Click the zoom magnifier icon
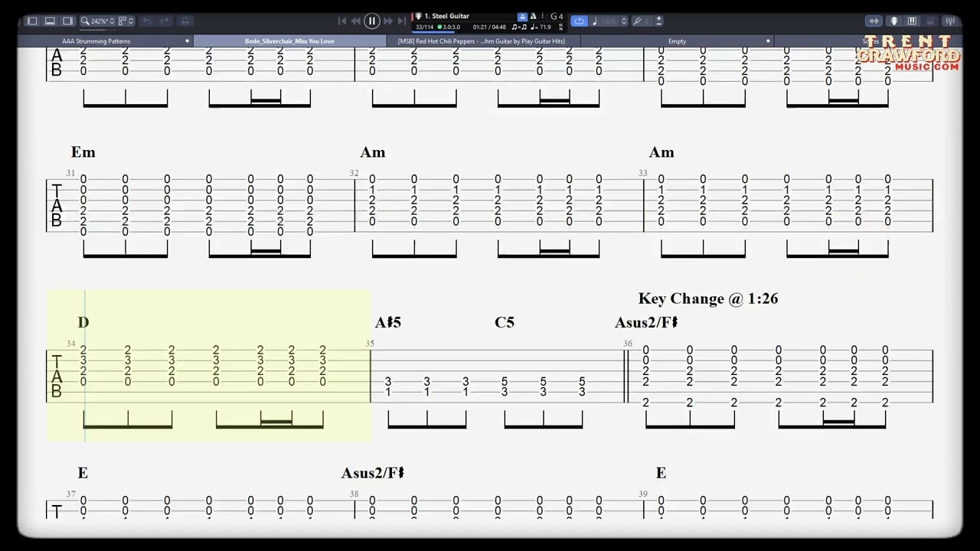 coord(85,21)
